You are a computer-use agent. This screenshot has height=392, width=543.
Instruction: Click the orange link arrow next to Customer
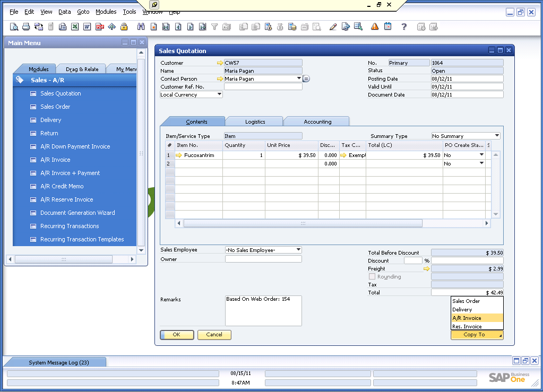point(221,63)
